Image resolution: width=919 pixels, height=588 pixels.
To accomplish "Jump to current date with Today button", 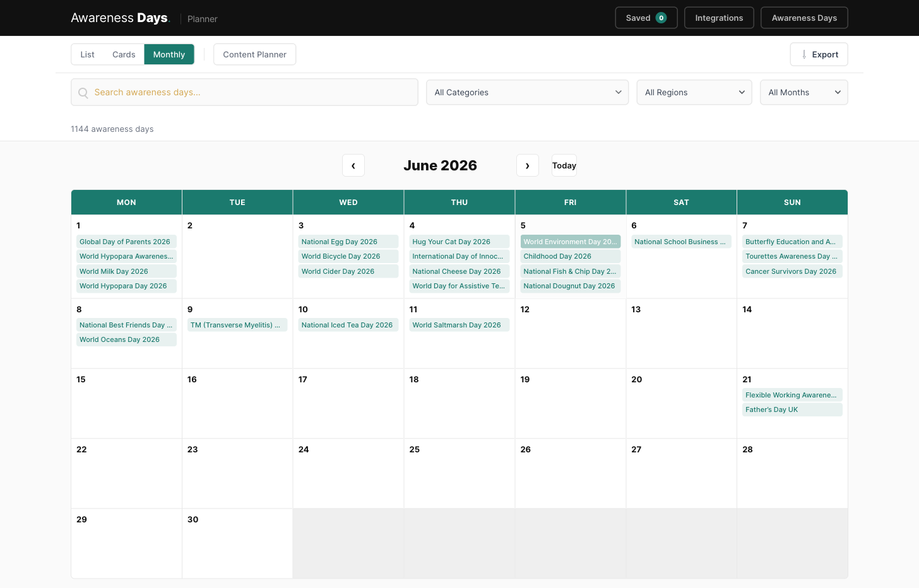I will point(564,165).
